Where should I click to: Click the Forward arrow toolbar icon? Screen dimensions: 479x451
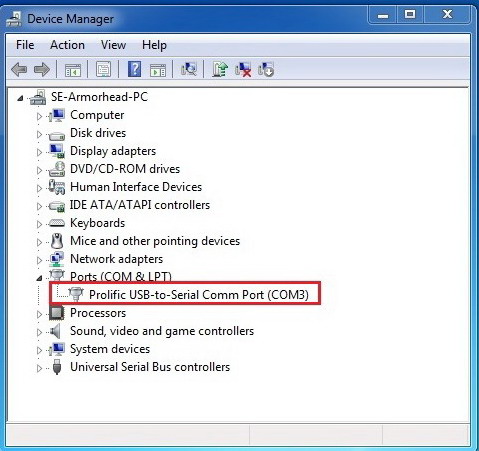(x=42, y=70)
